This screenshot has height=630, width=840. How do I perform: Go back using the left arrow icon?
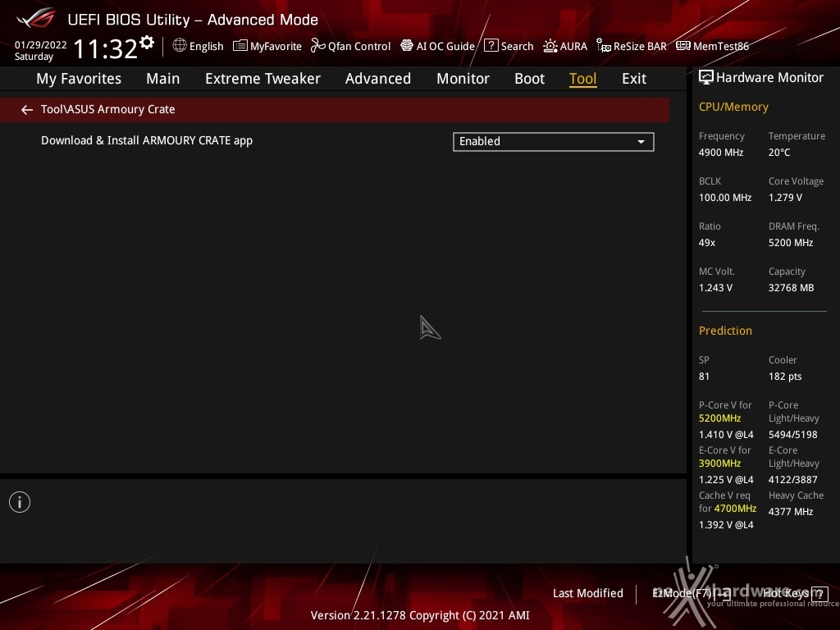tap(26, 110)
